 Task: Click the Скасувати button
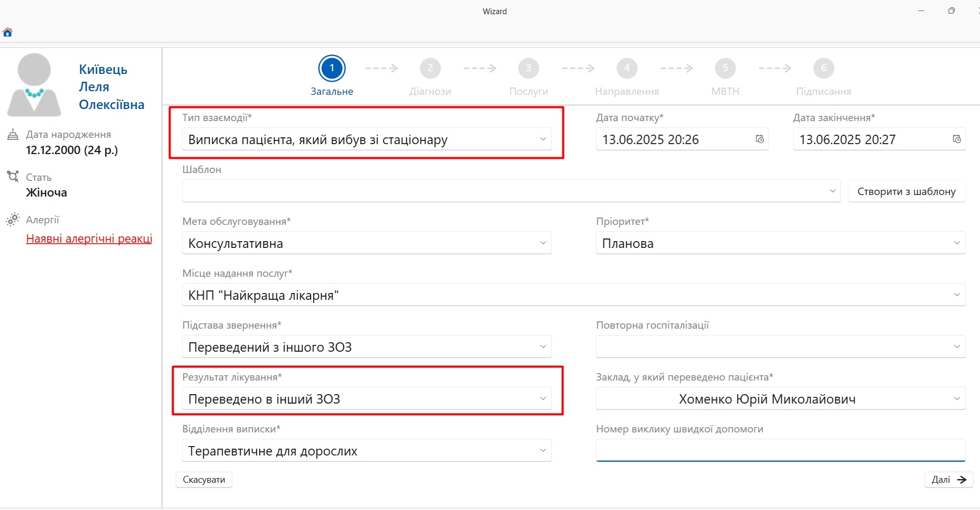tap(204, 480)
